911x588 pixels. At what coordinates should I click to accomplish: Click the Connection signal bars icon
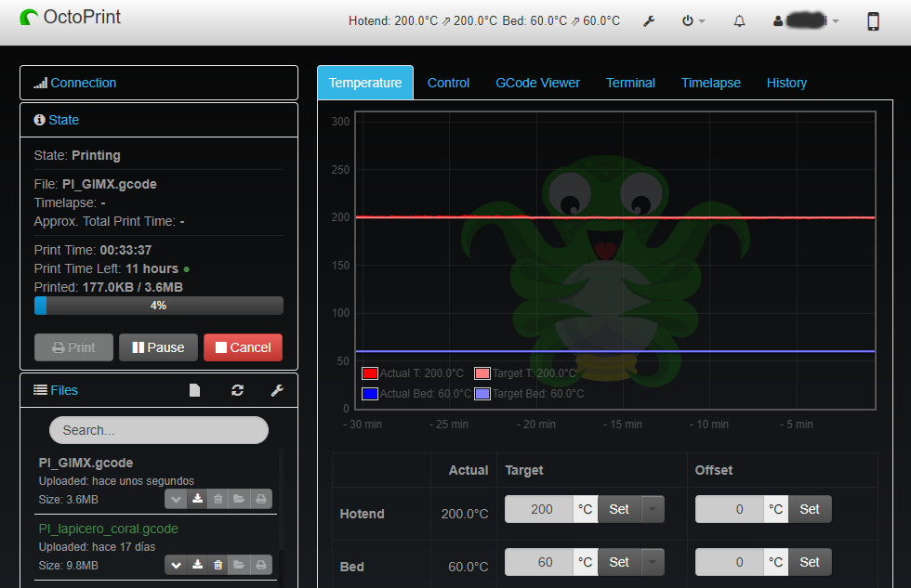(40, 83)
